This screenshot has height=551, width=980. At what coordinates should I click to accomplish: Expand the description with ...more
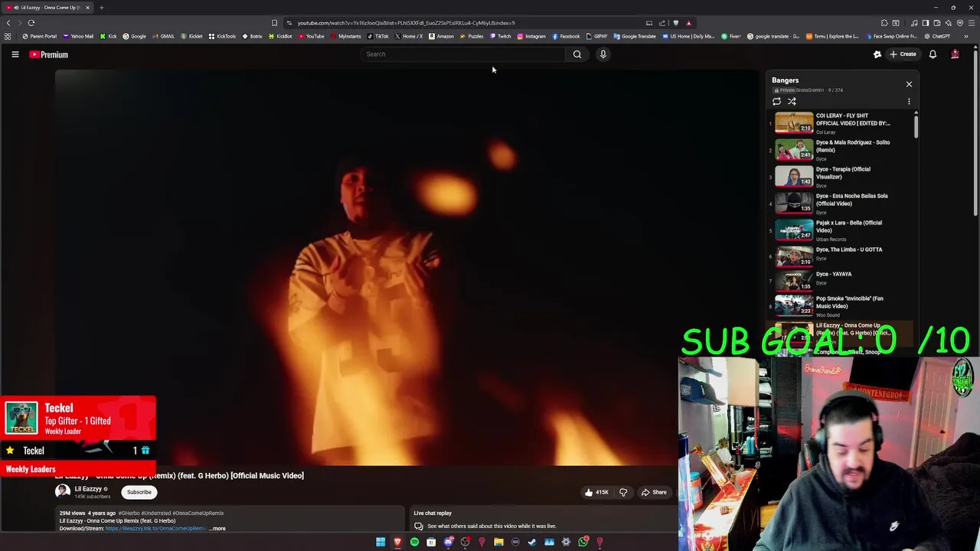pos(217,528)
